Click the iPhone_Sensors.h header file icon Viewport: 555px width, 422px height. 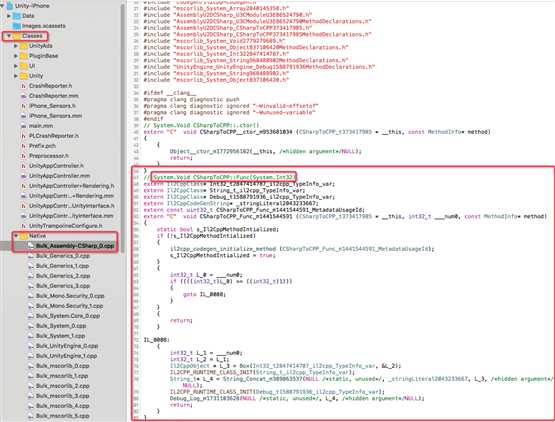[24, 106]
